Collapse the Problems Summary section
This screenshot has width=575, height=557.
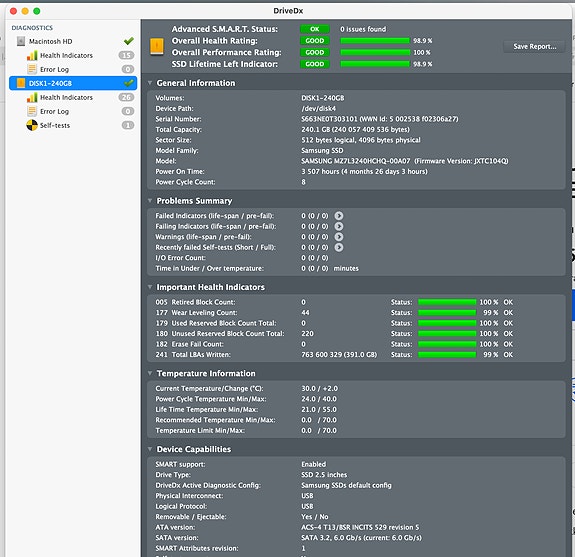pos(150,201)
